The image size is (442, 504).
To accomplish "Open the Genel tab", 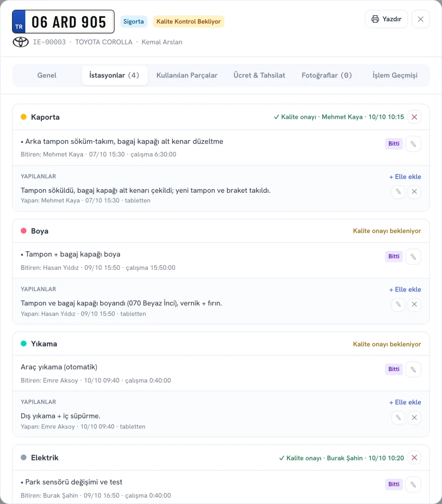I will 47,75.
